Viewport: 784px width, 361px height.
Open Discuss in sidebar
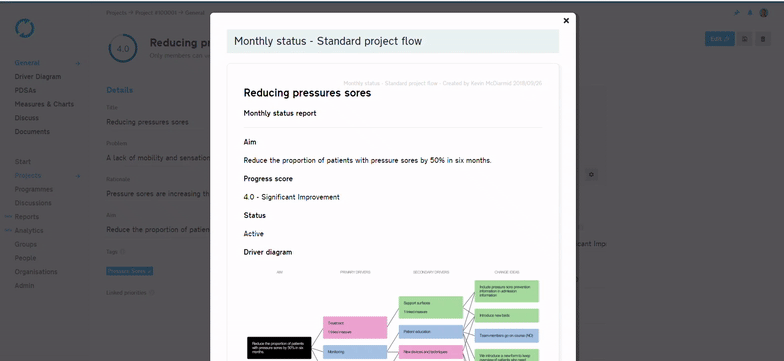26,118
